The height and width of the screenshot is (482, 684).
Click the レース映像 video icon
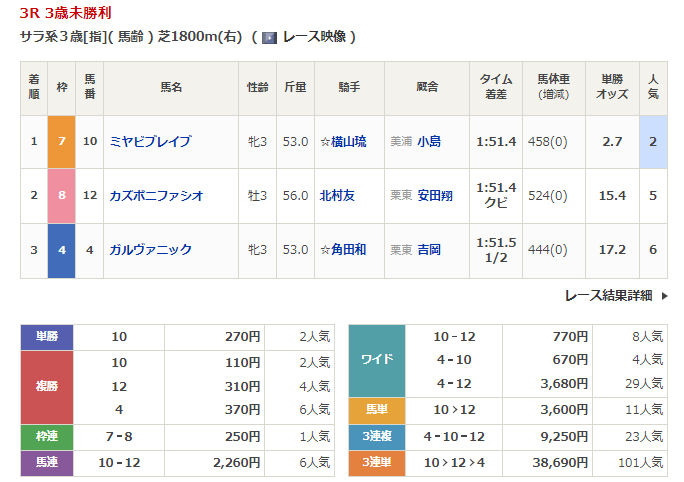click(269, 37)
